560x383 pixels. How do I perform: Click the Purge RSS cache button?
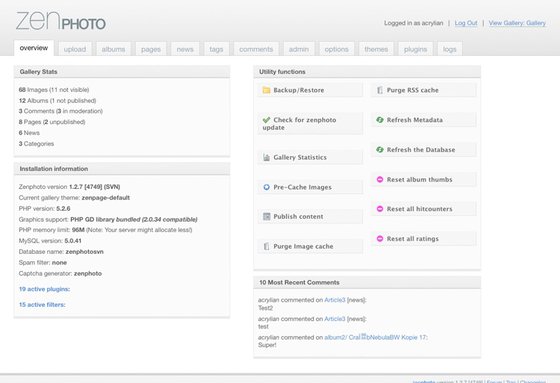coord(424,90)
